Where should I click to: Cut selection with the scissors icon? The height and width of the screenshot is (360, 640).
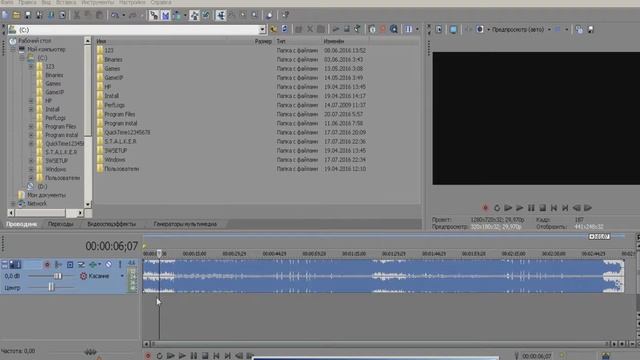pos(77,16)
